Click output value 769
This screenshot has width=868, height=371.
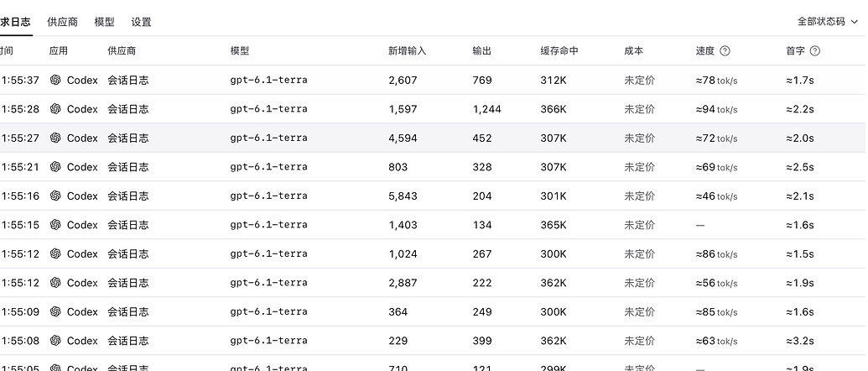click(481, 81)
